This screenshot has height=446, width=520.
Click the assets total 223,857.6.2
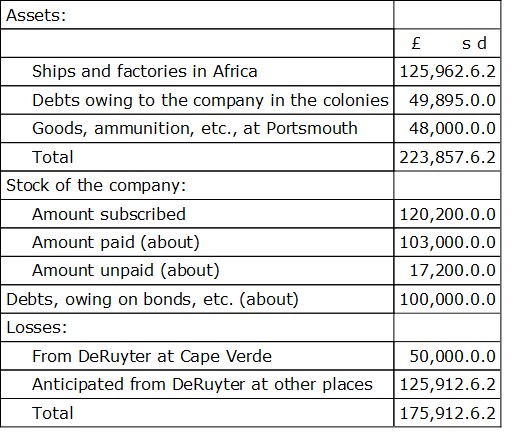click(447, 157)
